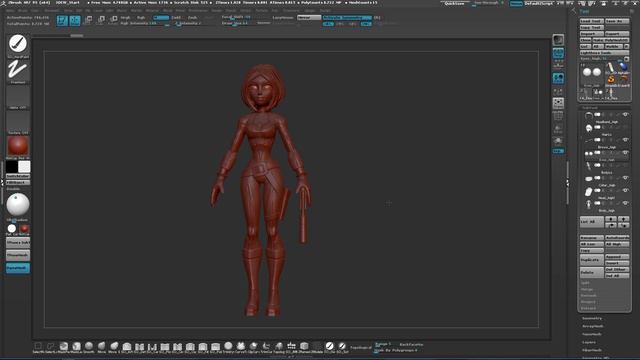
Task: Select the SelectLasso brush in bottom bar
Action: (51, 347)
